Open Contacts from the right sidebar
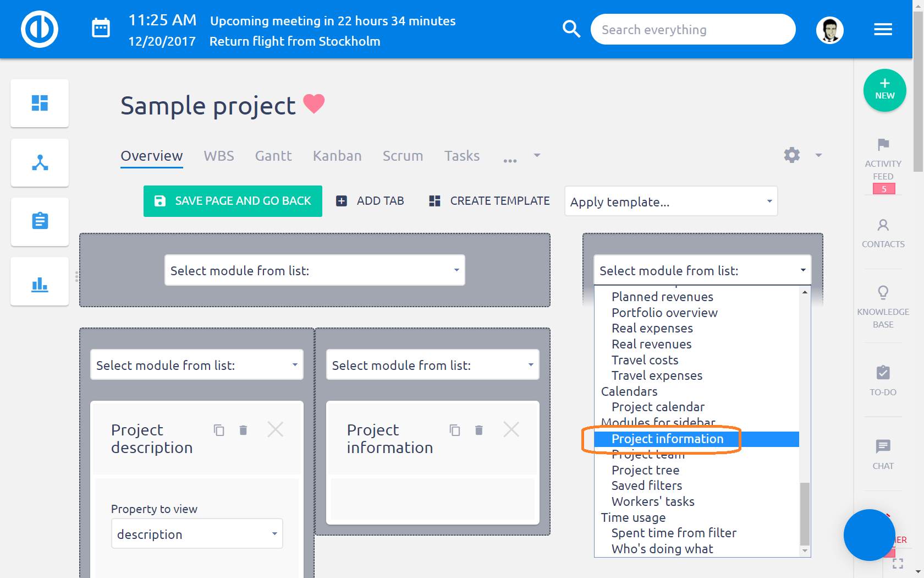This screenshot has width=924, height=578. pos(883,231)
